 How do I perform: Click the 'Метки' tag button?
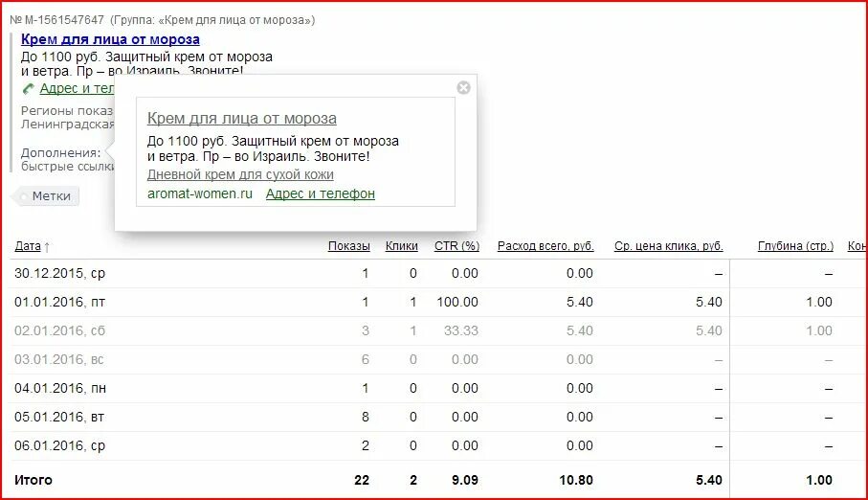pyautogui.click(x=47, y=196)
